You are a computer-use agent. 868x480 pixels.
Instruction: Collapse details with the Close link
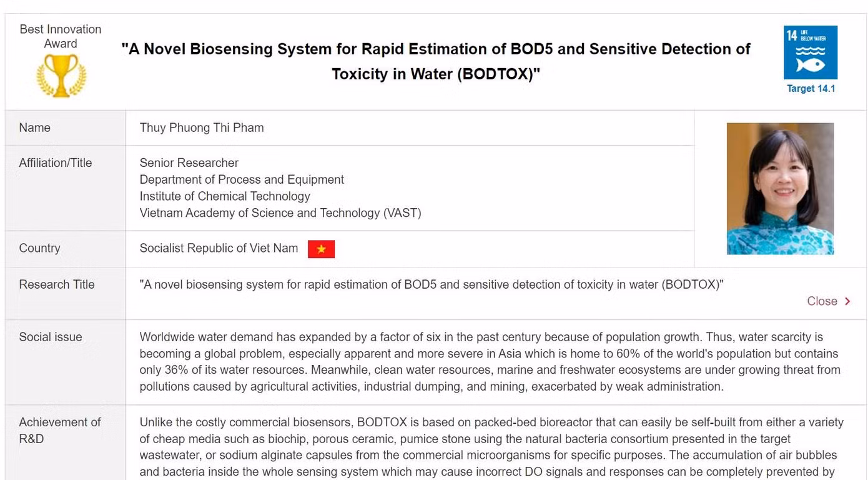pos(822,301)
